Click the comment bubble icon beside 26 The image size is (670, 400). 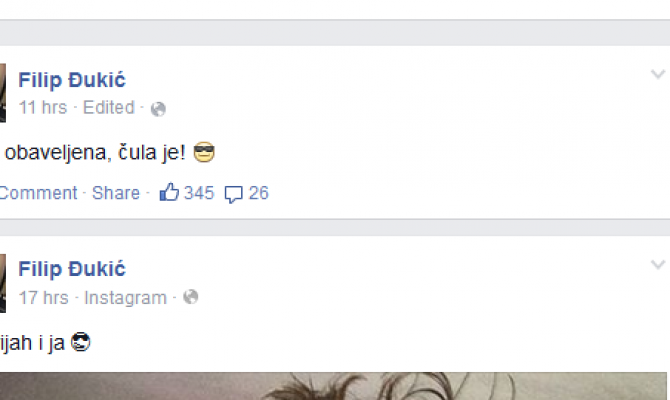pos(234,194)
